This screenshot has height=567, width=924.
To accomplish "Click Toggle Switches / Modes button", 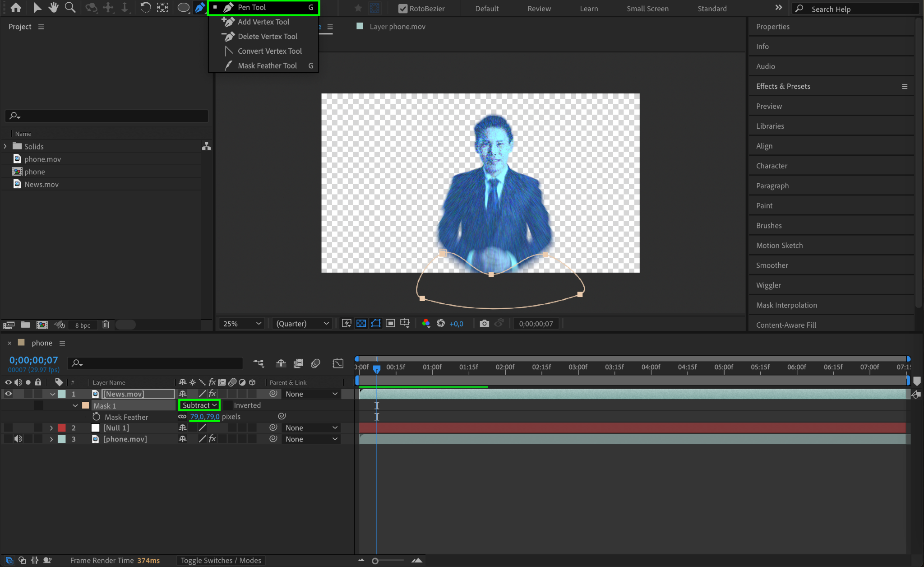I will coord(221,560).
